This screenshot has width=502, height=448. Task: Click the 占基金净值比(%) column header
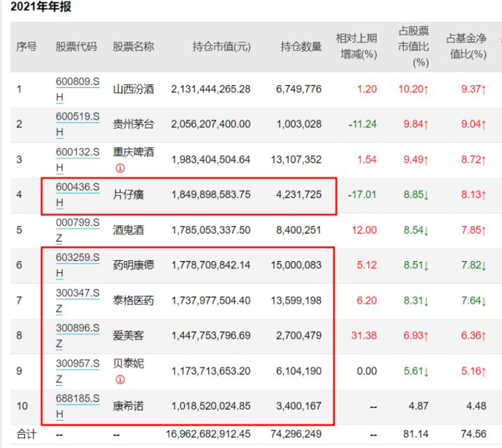point(466,47)
